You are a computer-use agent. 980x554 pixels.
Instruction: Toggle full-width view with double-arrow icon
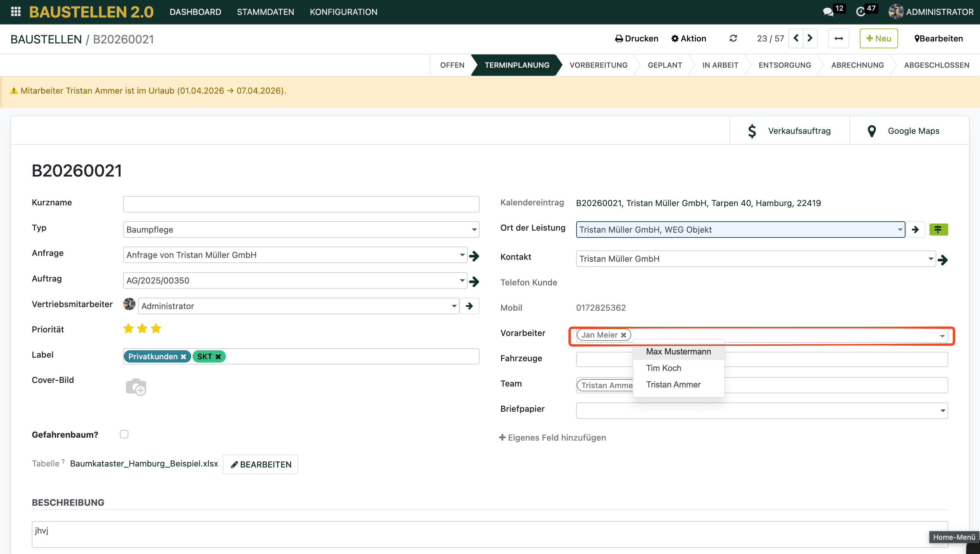coord(838,39)
